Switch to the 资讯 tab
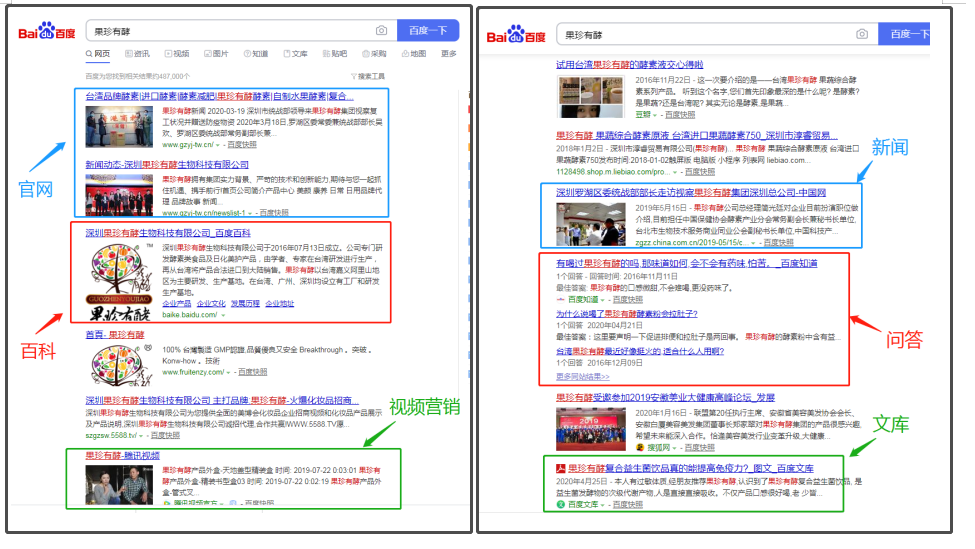 tap(137, 54)
